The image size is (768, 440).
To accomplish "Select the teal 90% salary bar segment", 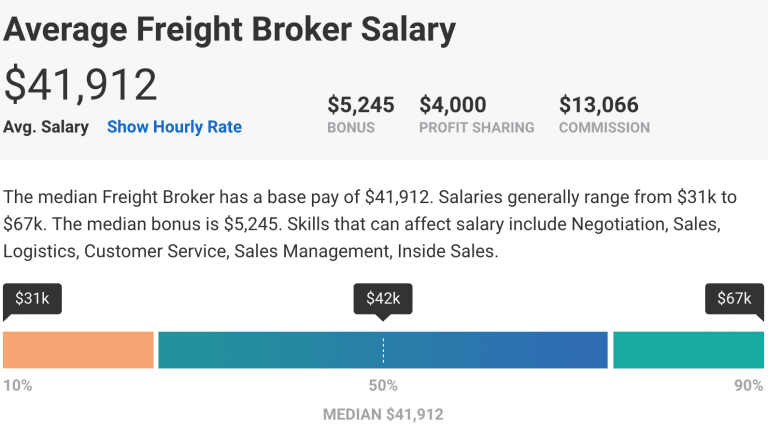I will 688,350.
